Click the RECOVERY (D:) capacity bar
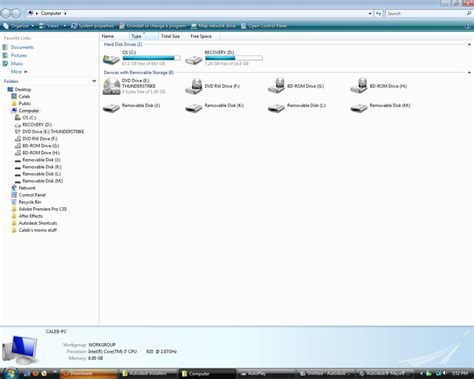Image resolution: width=474 pixels, height=379 pixels. click(234, 58)
